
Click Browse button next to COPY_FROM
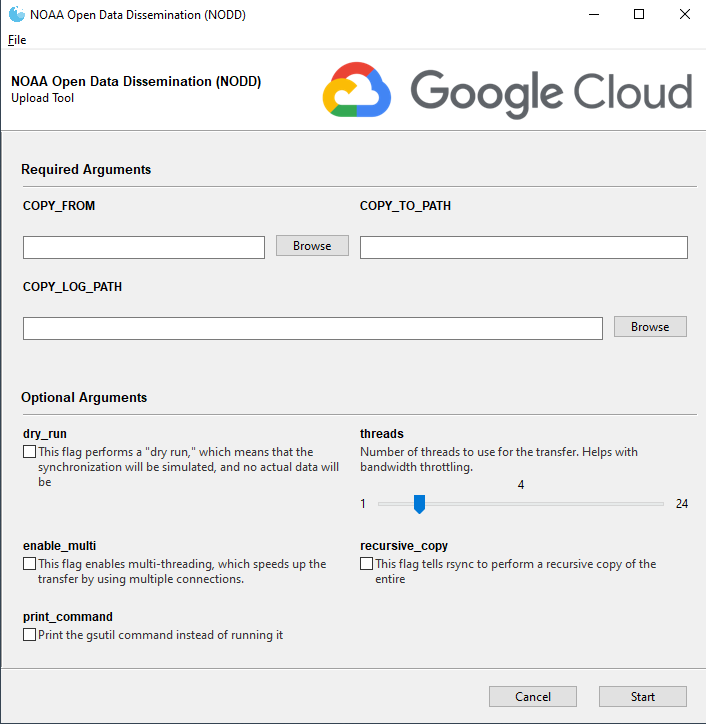312,246
